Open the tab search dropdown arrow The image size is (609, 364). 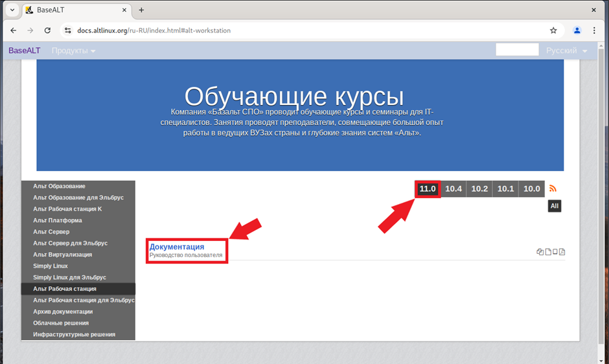coord(12,10)
